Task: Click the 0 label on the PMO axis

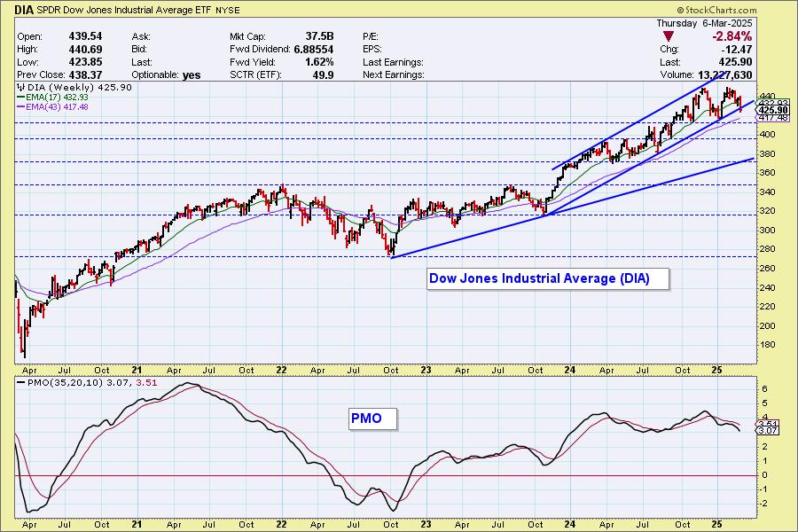Action: (x=765, y=475)
